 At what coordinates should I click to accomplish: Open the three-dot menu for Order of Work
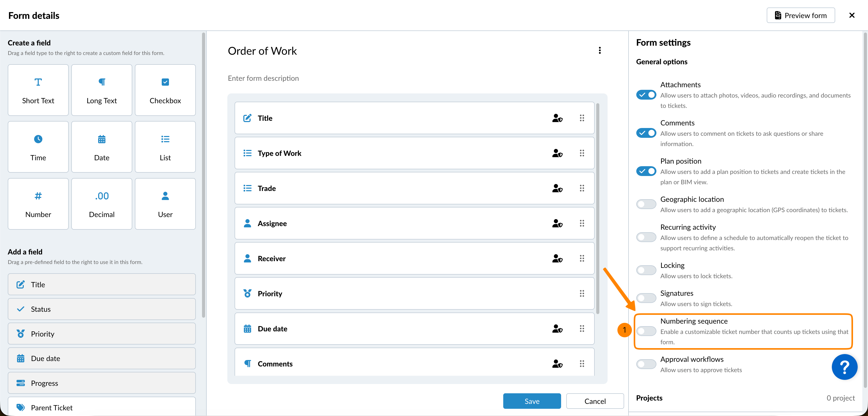click(599, 51)
